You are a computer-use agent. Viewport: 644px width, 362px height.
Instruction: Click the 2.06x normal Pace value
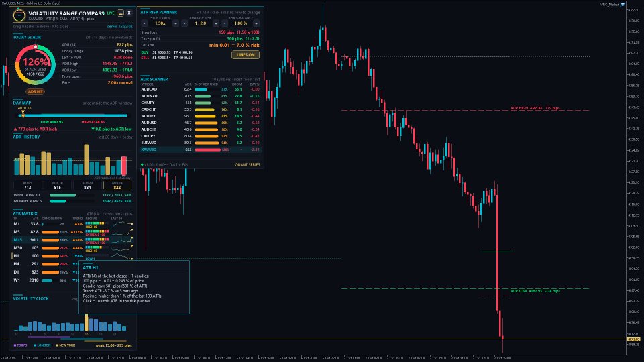pyautogui.click(x=120, y=83)
